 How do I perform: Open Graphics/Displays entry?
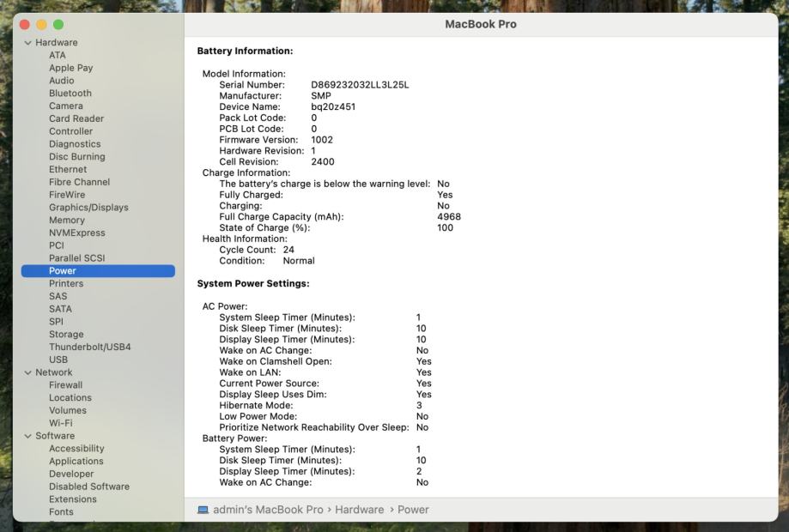click(88, 208)
